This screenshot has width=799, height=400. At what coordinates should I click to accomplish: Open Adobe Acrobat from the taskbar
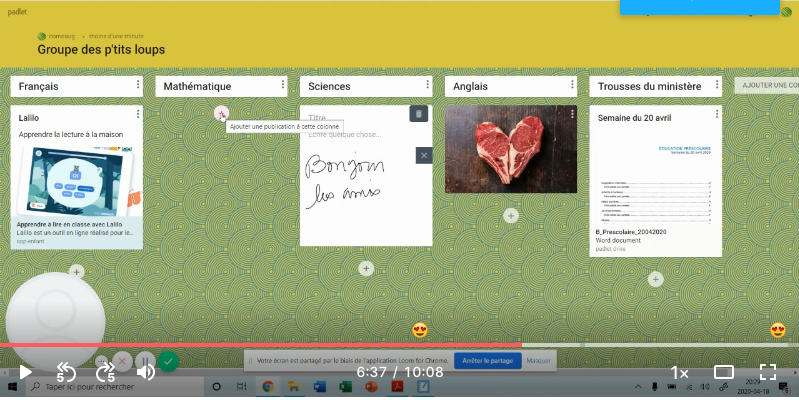[x=397, y=387]
